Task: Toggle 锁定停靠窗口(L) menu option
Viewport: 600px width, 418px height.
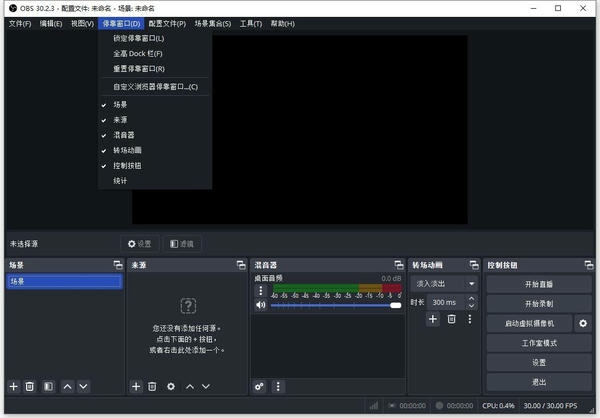Action: 155,38
